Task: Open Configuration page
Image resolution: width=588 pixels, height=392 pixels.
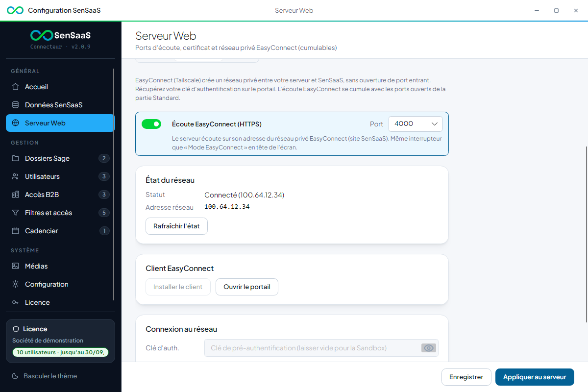Action: coord(60,284)
